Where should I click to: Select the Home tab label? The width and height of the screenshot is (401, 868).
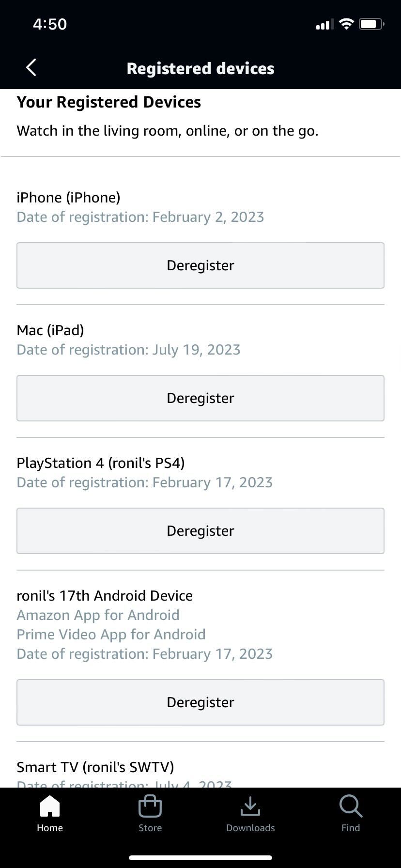pyautogui.click(x=50, y=828)
